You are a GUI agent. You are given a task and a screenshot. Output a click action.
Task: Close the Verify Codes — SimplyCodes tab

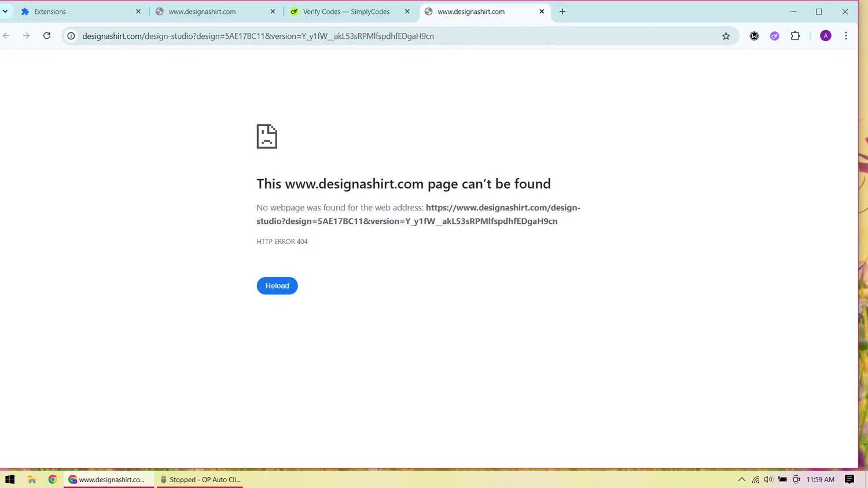pyautogui.click(x=407, y=12)
